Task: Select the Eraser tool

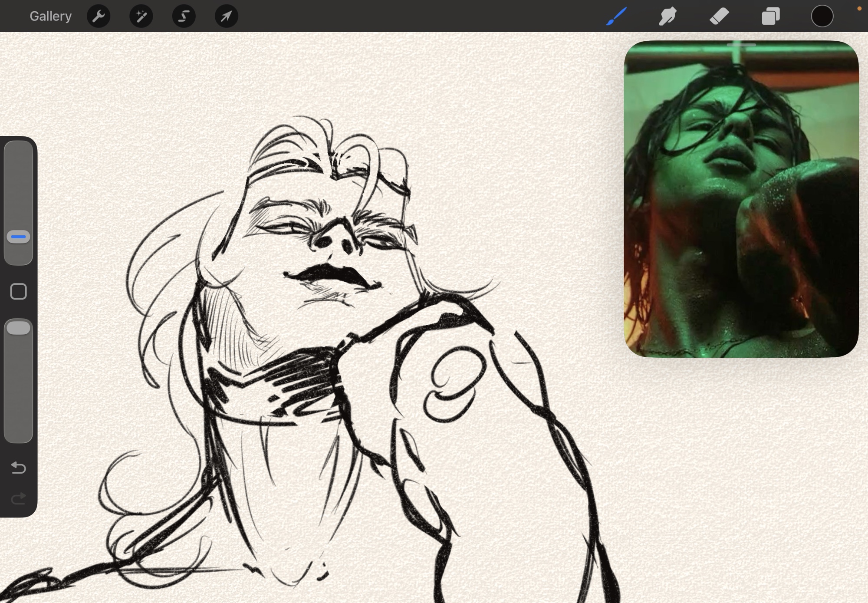Action: click(x=719, y=16)
